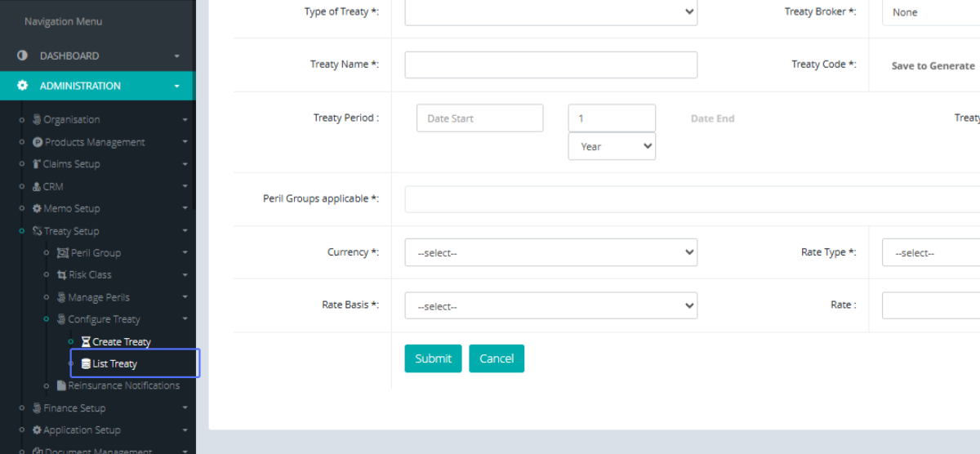Screen dimensions: 980x454
Task: Open the Type of Treaty dropdown
Action: (x=550, y=12)
